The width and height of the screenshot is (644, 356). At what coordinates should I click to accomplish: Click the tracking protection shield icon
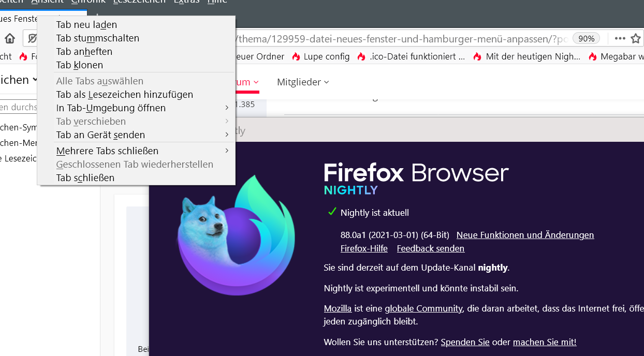point(33,38)
